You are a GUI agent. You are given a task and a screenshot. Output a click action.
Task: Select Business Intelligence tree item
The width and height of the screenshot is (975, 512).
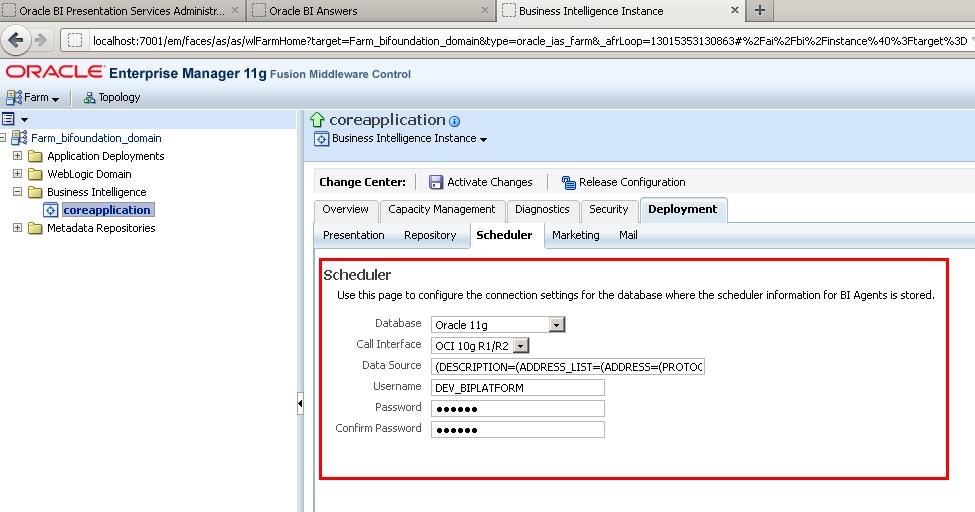click(96, 192)
